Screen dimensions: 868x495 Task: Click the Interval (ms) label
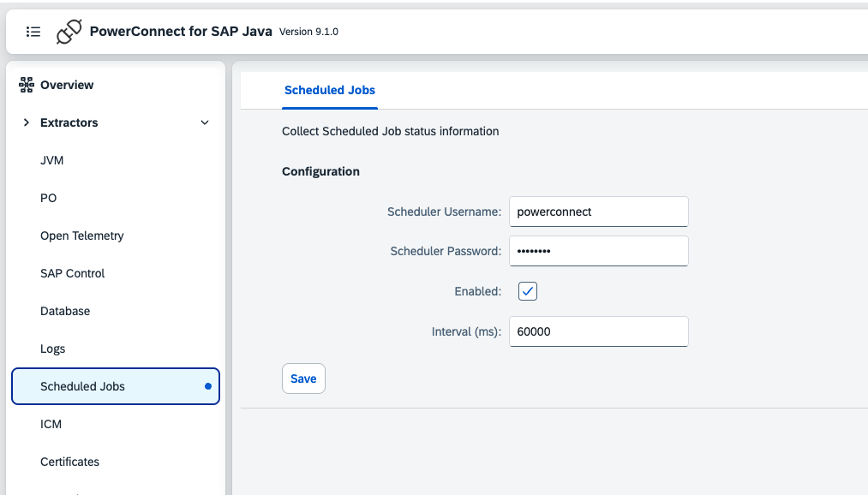point(466,331)
